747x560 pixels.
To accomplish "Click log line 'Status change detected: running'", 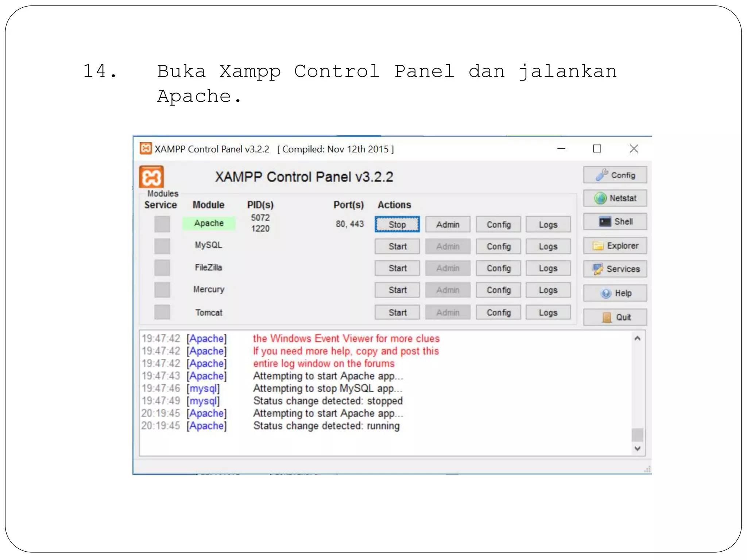I will (326, 426).
